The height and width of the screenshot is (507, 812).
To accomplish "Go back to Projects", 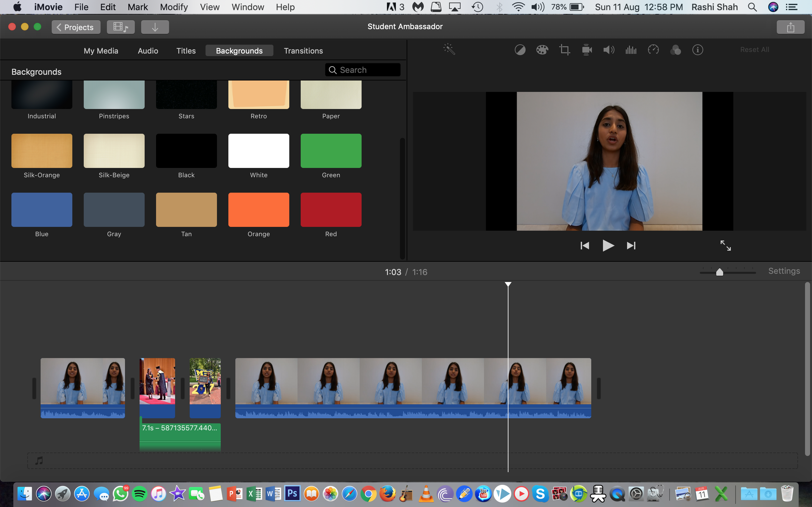I will pos(76,27).
